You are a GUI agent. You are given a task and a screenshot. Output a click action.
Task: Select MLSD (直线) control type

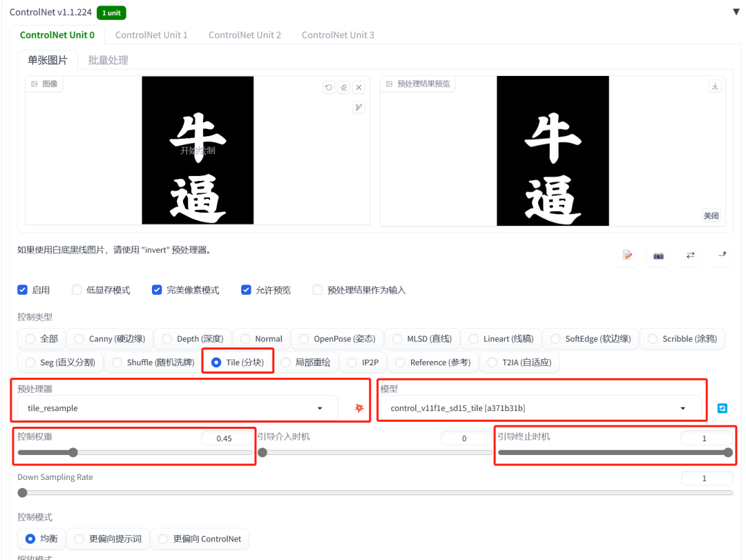click(x=422, y=339)
